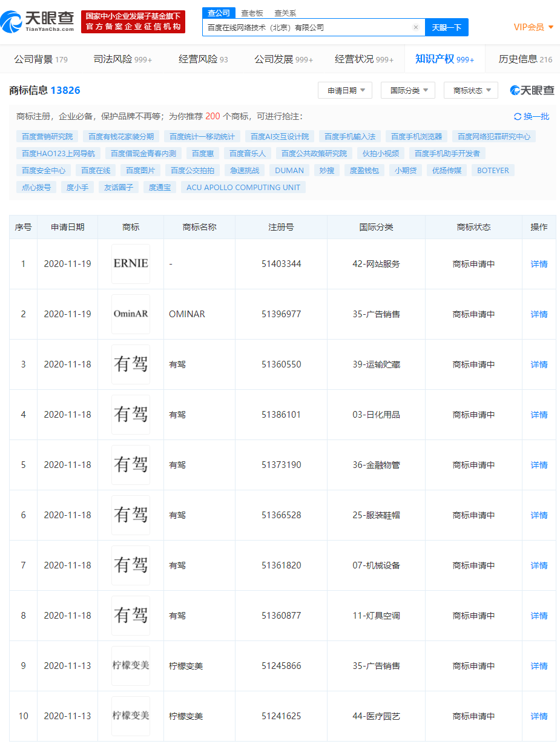Select 百度安全中心 tag

click(44, 171)
